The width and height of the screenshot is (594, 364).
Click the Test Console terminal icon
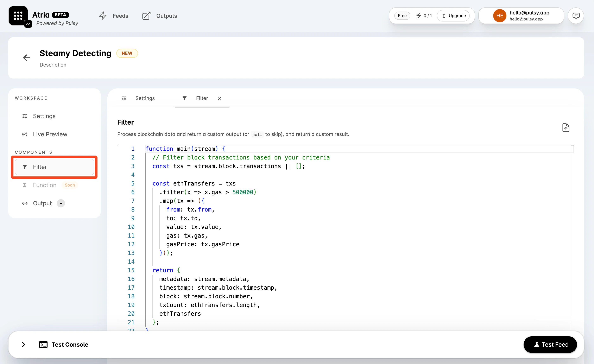[x=43, y=345]
